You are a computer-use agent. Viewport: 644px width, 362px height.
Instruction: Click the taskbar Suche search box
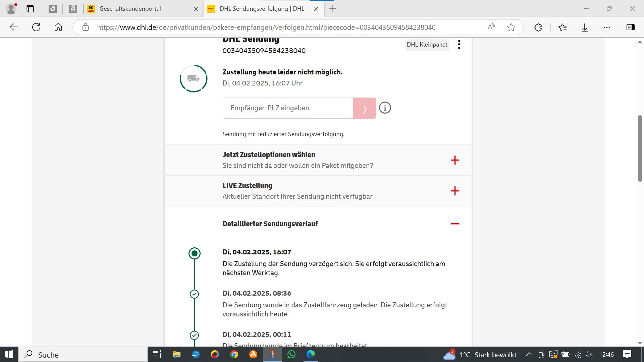pyautogui.click(x=83, y=355)
